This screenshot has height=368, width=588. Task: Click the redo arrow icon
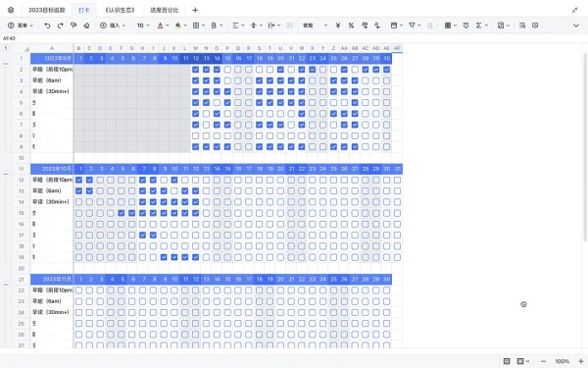pyautogui.click(x=60, y=26)
